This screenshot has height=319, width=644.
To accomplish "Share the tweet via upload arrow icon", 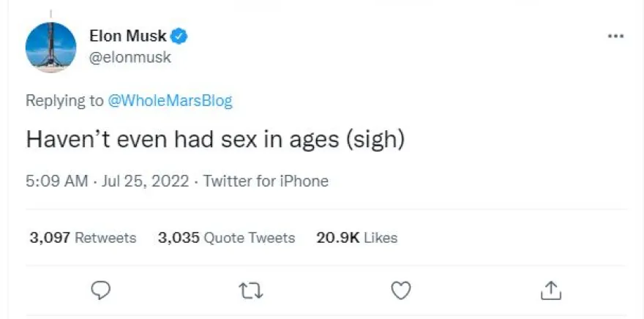I will 550,290.
